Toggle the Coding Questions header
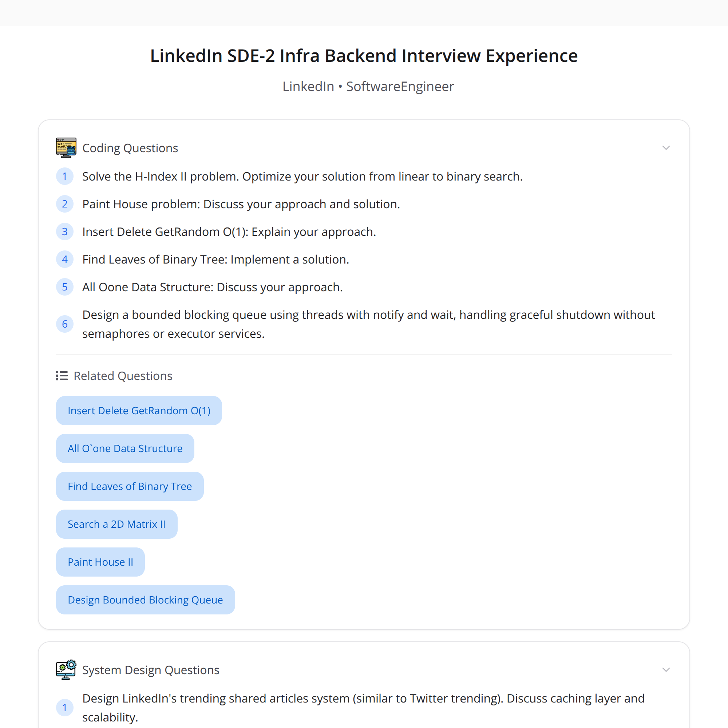 pyautogui.click(x=364, y=148)
